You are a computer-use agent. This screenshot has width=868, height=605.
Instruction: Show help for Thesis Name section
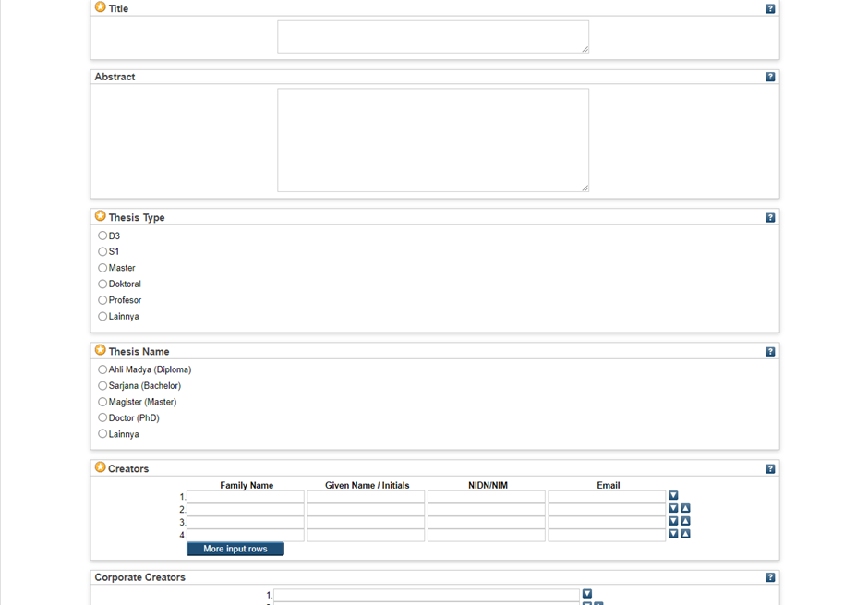tap(770, 352)
